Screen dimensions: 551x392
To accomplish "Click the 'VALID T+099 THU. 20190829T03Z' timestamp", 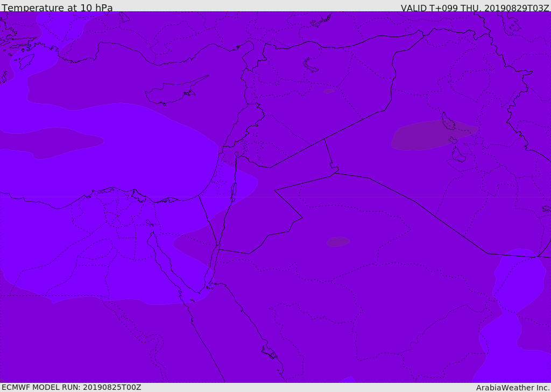I will click(475, 8).
